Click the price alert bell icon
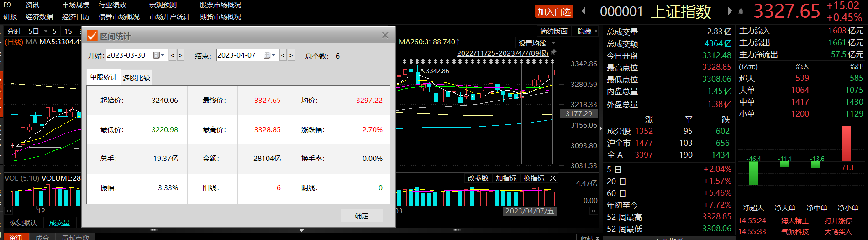The width and height of the screenshot is (868, 240). click(x=741, y=11)
